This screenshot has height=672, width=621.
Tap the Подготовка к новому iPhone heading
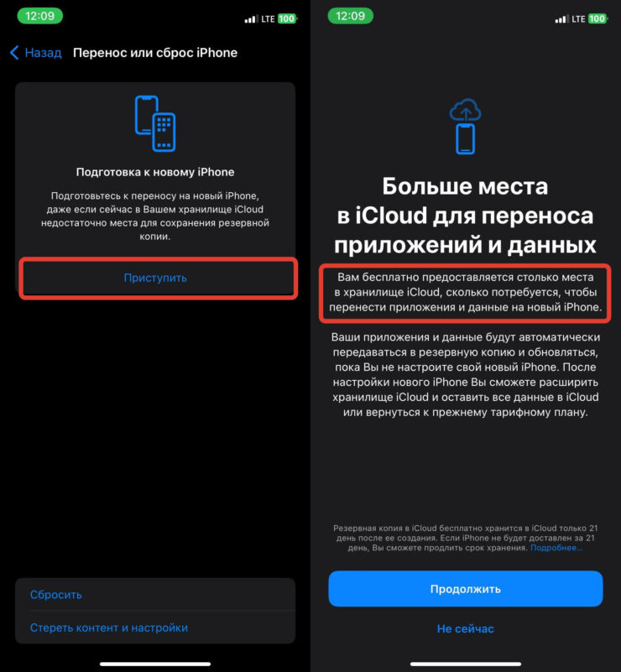155,172
